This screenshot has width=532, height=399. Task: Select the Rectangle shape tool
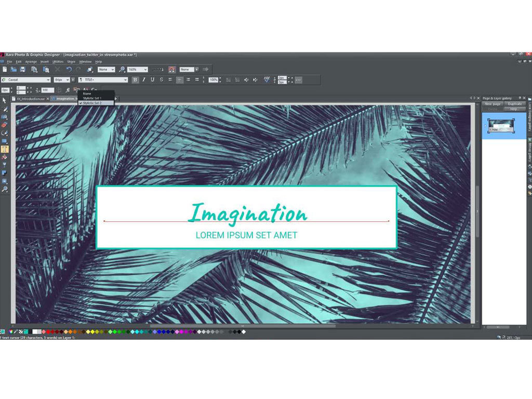[x=4, y=141]
